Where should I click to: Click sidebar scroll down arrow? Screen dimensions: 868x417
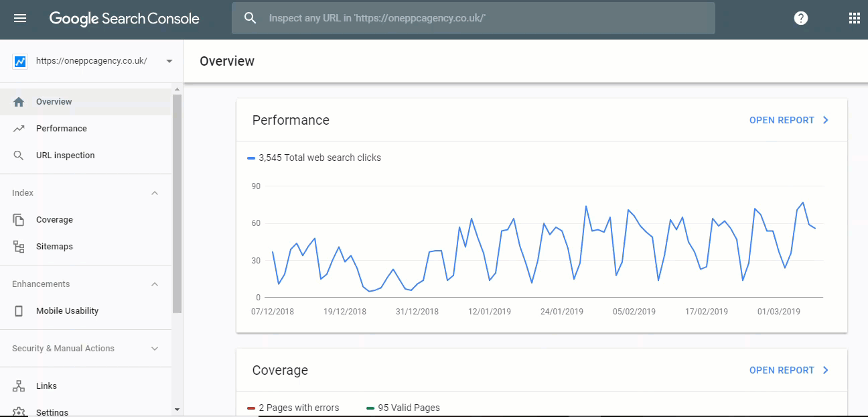177,409
